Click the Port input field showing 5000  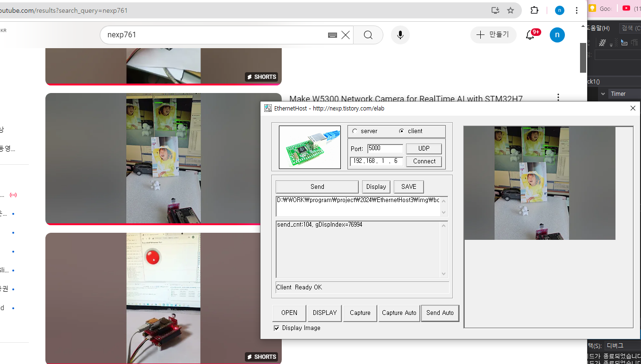point(385,148)
